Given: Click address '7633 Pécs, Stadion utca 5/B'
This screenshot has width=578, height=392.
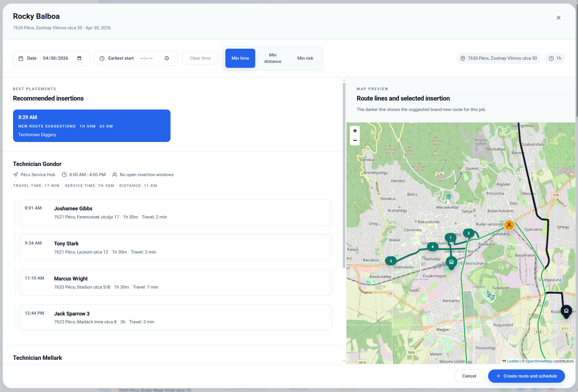Looking at the screenshot, I should click(82, 287).
